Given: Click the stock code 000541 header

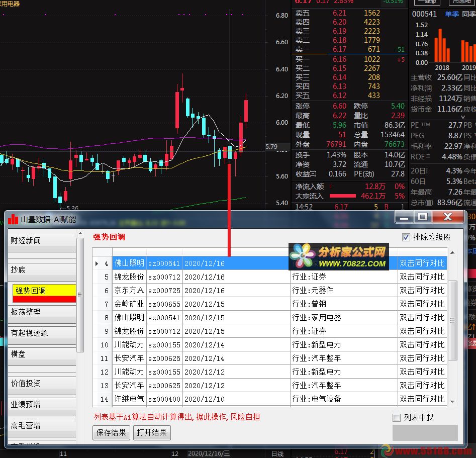Looking at the screenshot, I should [x=424, y=14].
